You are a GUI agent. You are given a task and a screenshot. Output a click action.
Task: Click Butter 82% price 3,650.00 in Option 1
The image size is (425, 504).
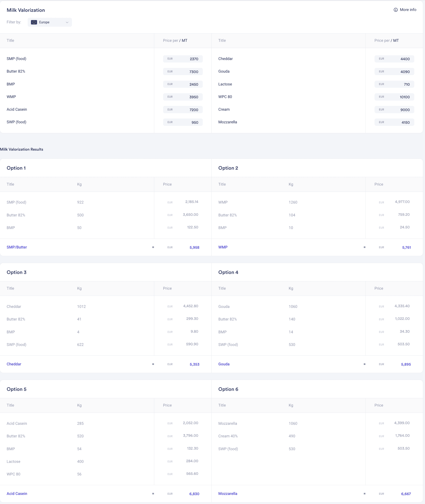(191, 215)
